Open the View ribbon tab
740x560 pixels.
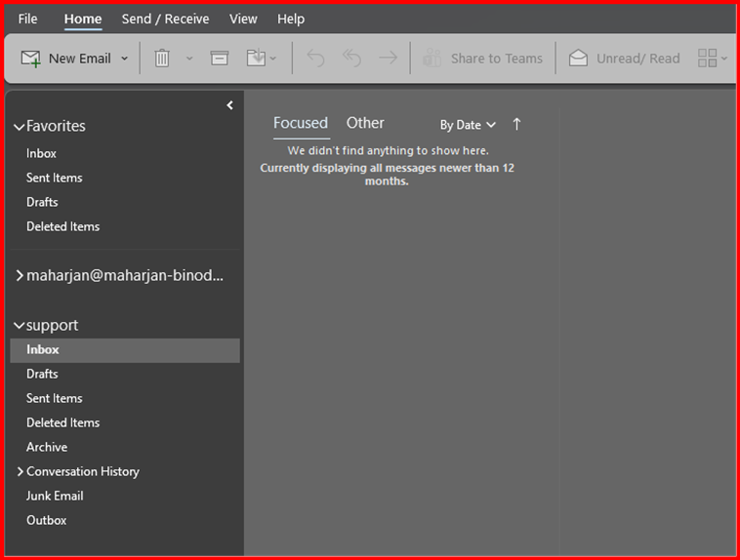pos(243,19)
